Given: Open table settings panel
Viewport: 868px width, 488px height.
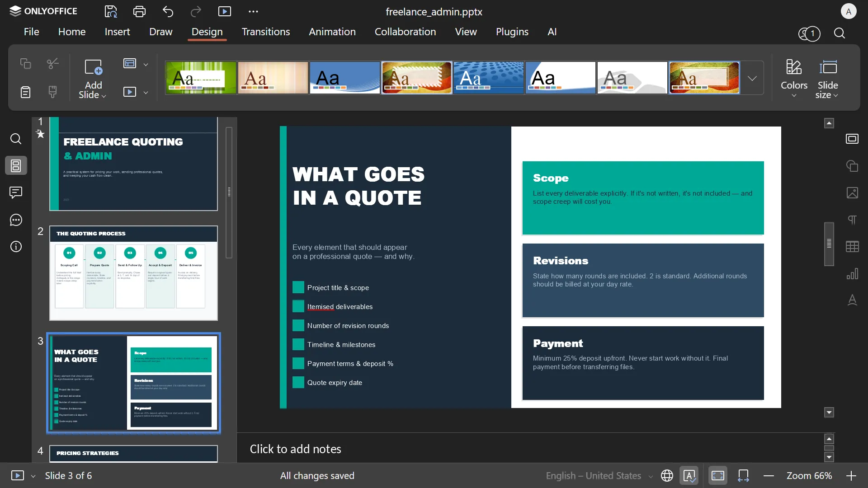Looking at the screenshot, I should (x=852, y=247).
